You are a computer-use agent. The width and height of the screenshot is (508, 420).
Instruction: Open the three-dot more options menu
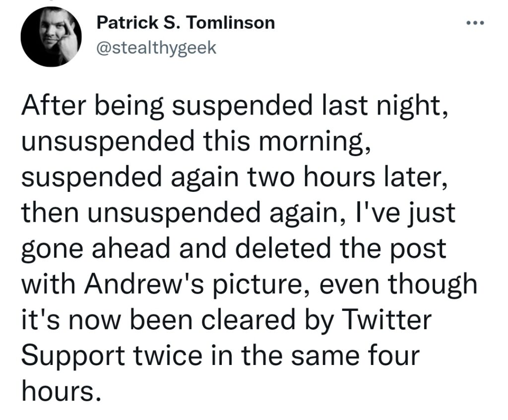pyautogui.click(x=475, y=23)
